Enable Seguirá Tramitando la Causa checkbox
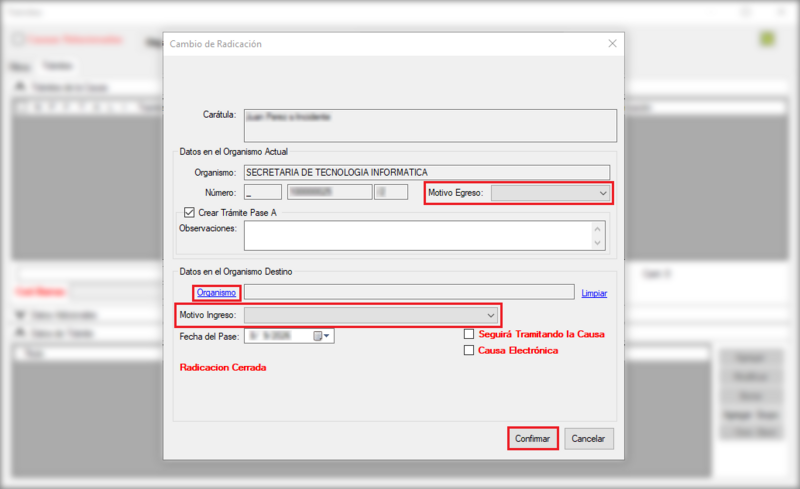800x489 pixels. click(x=469, y=334)
